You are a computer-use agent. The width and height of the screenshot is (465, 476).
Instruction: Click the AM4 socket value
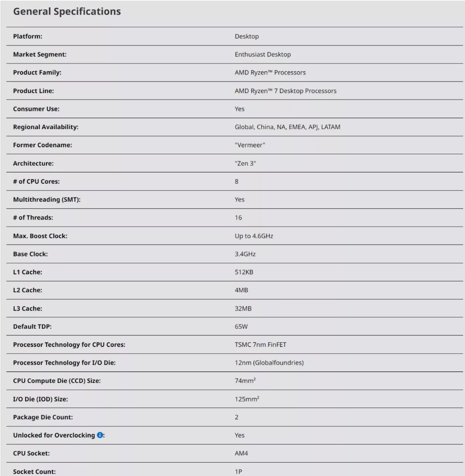click(241, 454)
